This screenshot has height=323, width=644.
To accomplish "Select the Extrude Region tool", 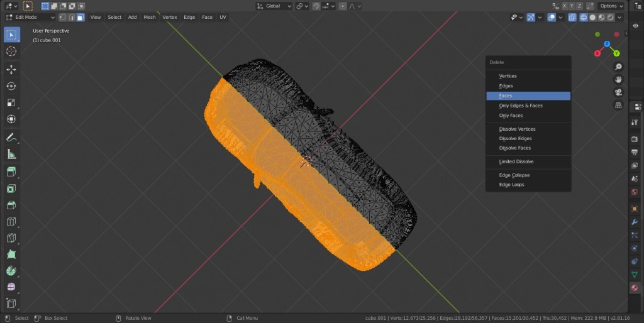I will [x=11, y=172].
